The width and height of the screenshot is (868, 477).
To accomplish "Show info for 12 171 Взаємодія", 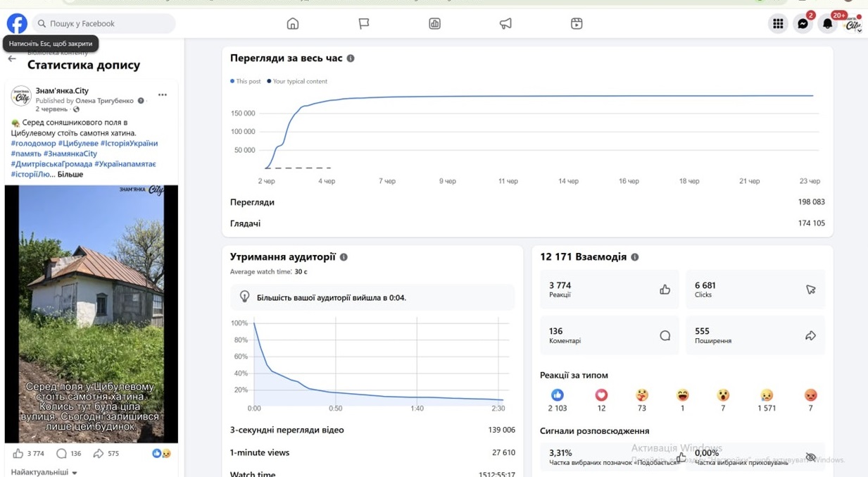I will (x=635, y=257).
